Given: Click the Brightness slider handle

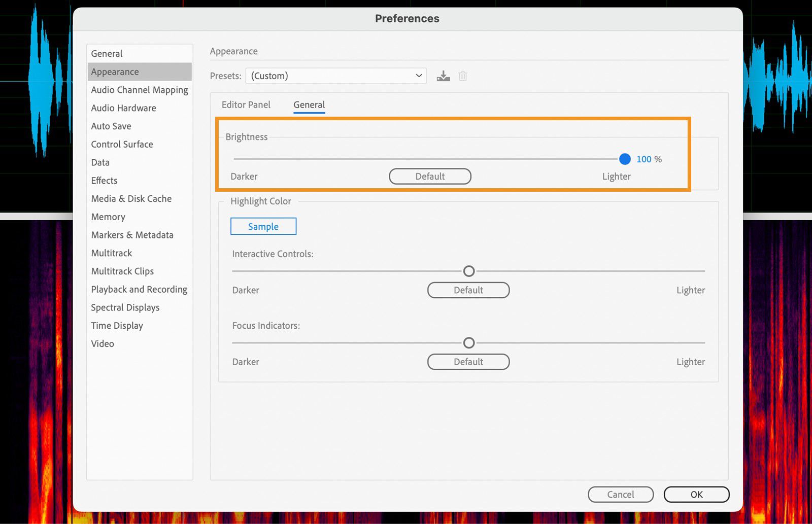Looking at the screenshot, I should tap(625, 159).
